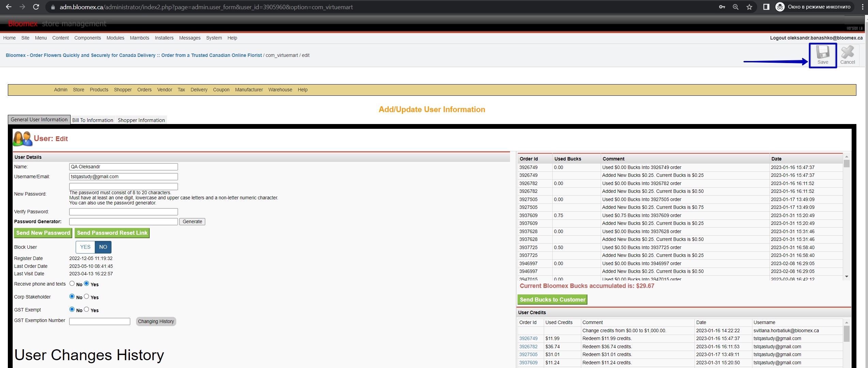
Task: Focus the Verify Password field
Action: 123,212
